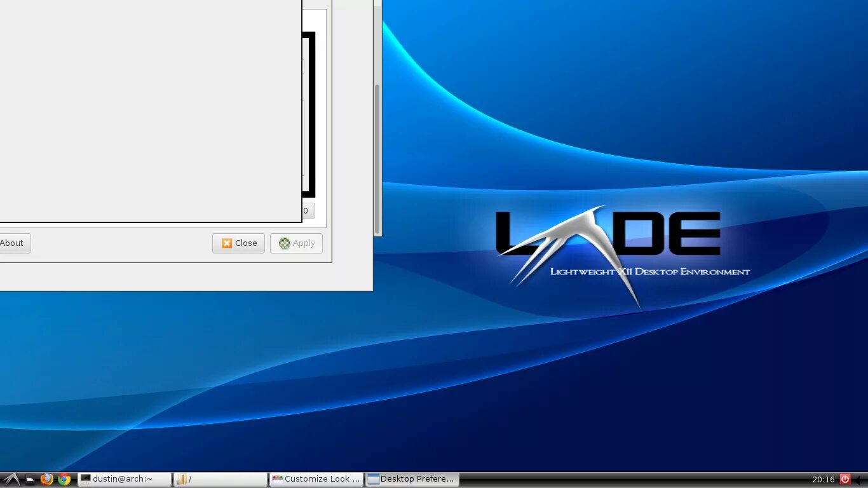Switch to the Customize Look window
Image resolution: width=868 pixels, height=488 pixels.
point(316,479)
